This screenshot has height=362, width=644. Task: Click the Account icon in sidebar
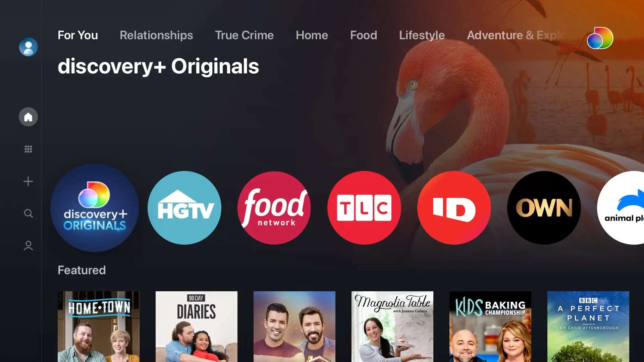point(28,246)
